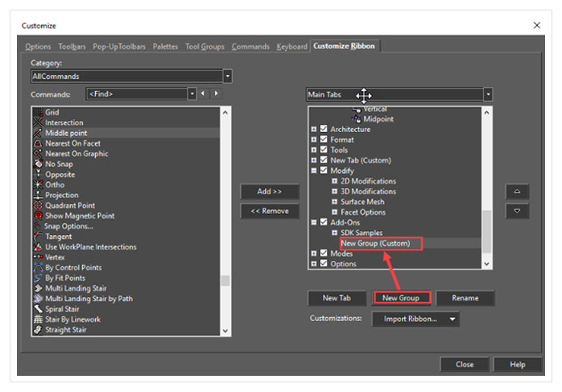Open the Find commands dropdown arrow

(192, 94)
